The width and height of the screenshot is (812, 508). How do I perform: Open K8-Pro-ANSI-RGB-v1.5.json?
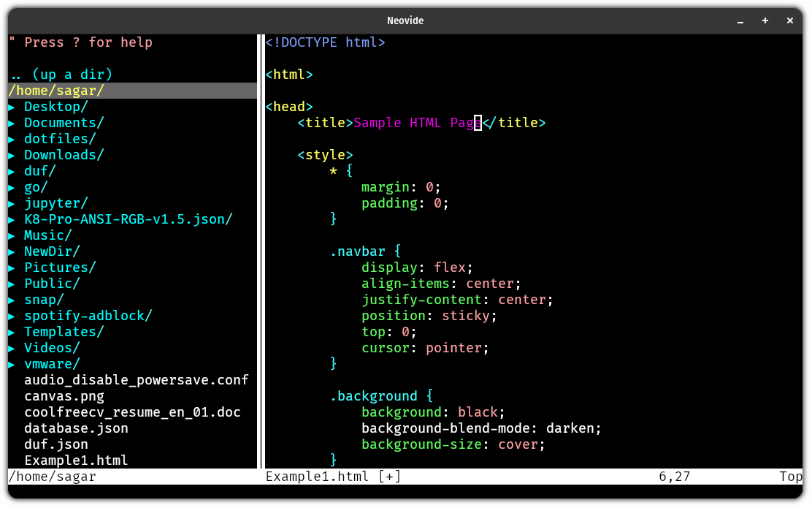point(128,219)
